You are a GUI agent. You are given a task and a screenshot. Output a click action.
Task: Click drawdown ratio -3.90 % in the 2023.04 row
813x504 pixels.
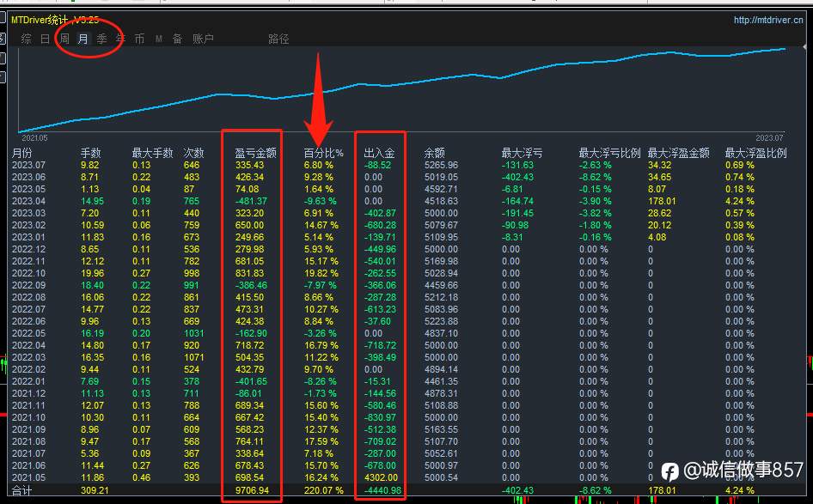(x=596, y=202)
